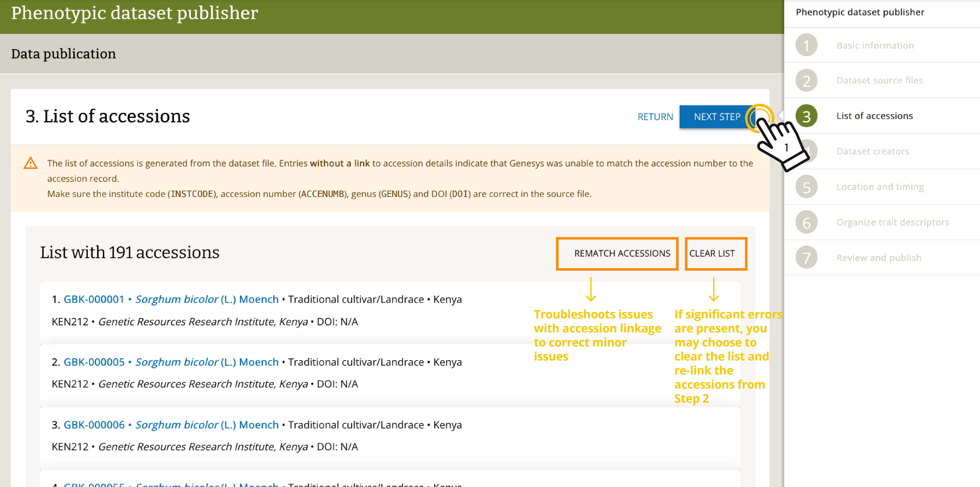The image size is (980, 487).
Task: Click REMATCH ACCESSIONS button
Action: pos(622,253)
